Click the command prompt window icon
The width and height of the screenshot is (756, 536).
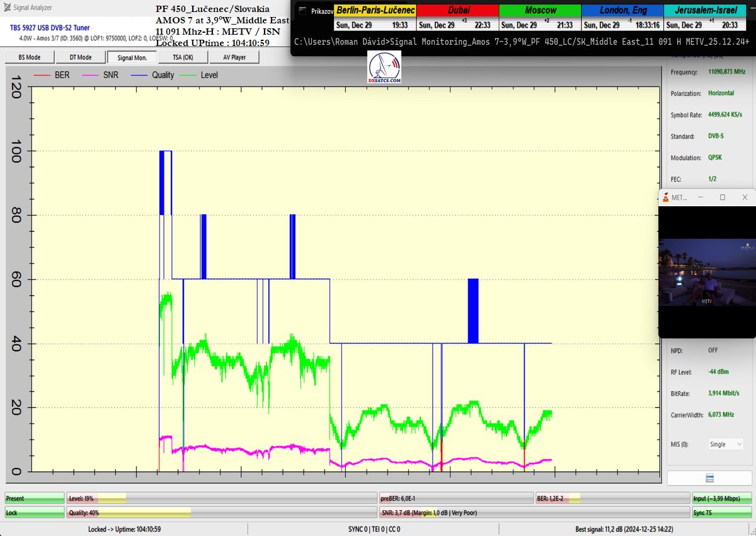tap(302, 11)
